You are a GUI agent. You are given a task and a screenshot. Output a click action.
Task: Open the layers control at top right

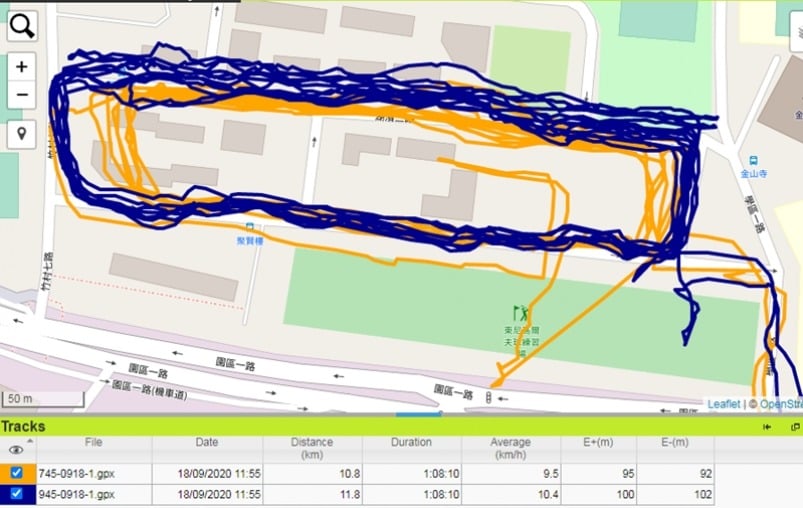click(x=797, y=32)
